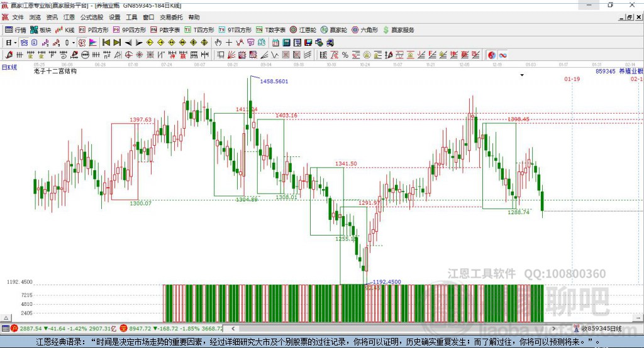The height and width of the screenshot is (348, 644).
Task: Open the small black dropdown arrow above chart
Action: [522, 75]
